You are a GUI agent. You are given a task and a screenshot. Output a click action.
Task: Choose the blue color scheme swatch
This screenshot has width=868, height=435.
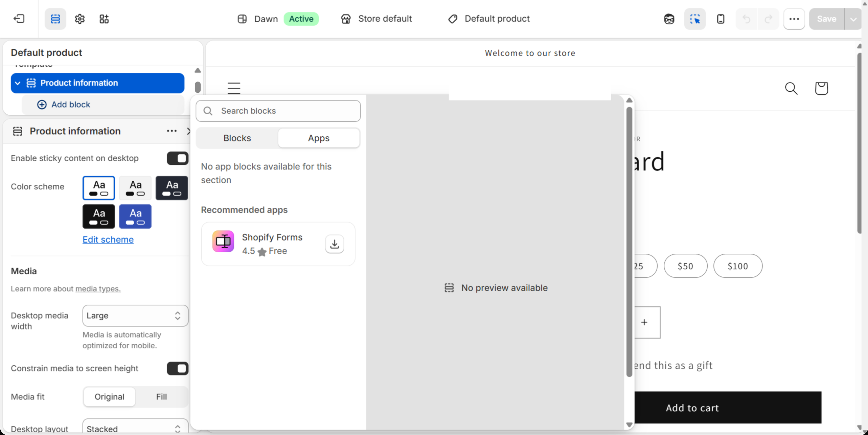[x=135, y=216]
